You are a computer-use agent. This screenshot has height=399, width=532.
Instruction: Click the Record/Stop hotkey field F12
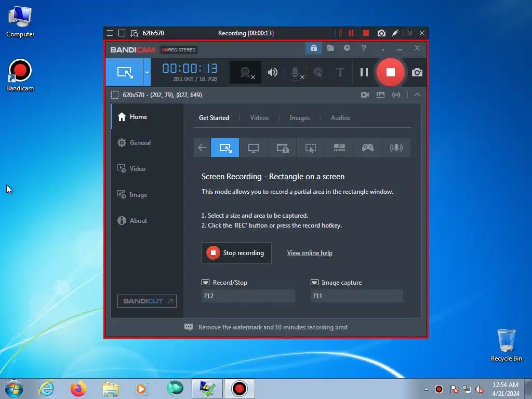point(248,296)
